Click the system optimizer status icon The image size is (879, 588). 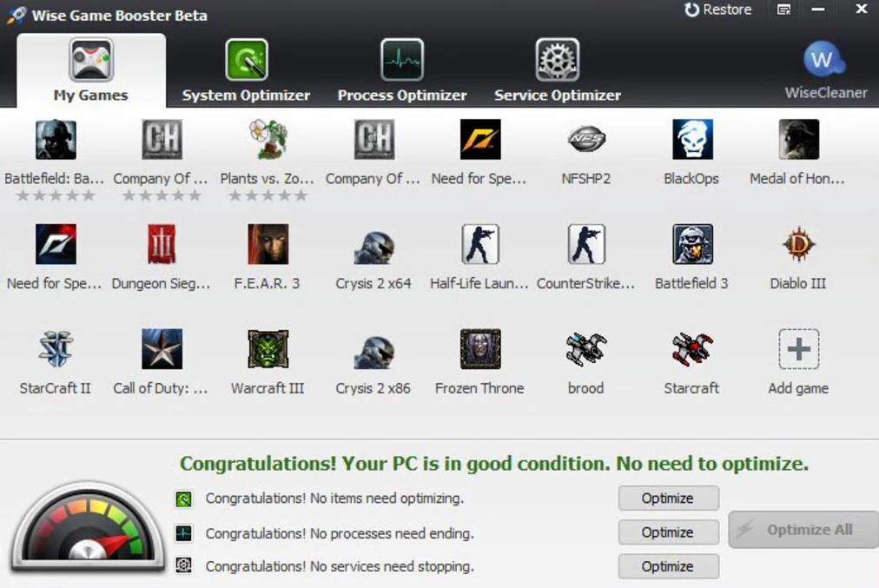tap(183, 499)
